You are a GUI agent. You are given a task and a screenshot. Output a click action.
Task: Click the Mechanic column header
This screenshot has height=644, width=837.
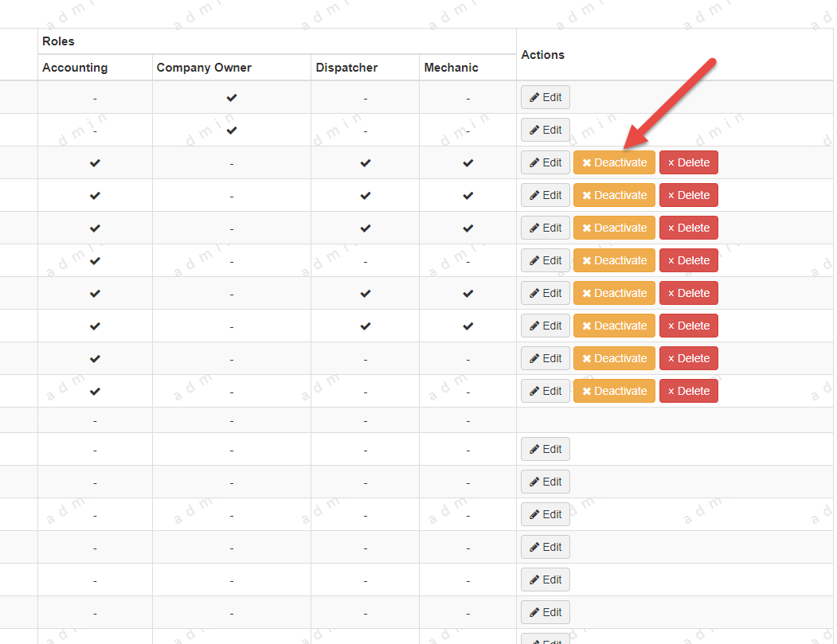pos(451,68)
